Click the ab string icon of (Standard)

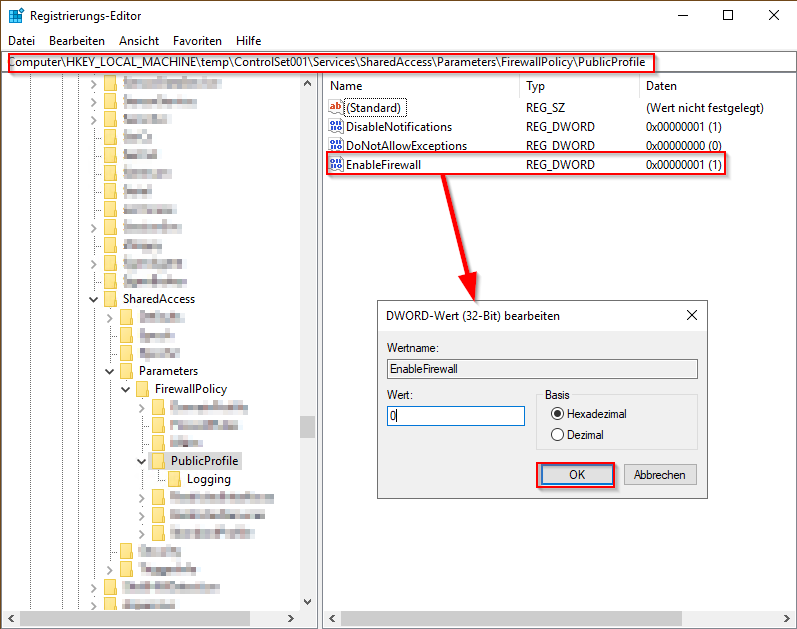[335, 107]
